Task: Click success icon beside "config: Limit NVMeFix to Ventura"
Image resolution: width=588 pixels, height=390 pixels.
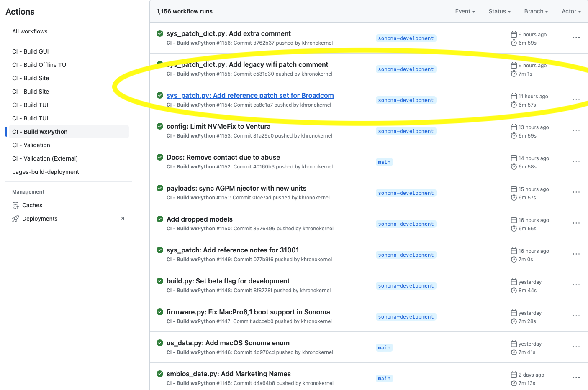Action: tap(160, 126)
